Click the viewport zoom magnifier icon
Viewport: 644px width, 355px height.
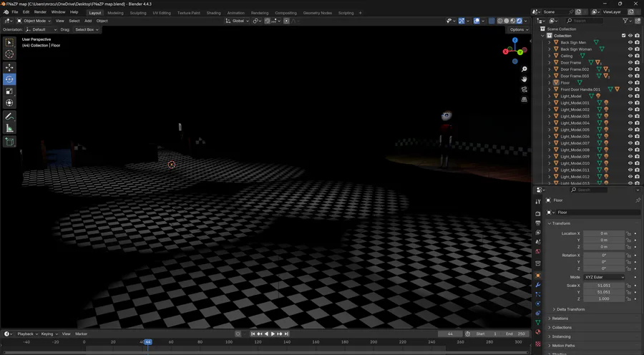(524, 69)
